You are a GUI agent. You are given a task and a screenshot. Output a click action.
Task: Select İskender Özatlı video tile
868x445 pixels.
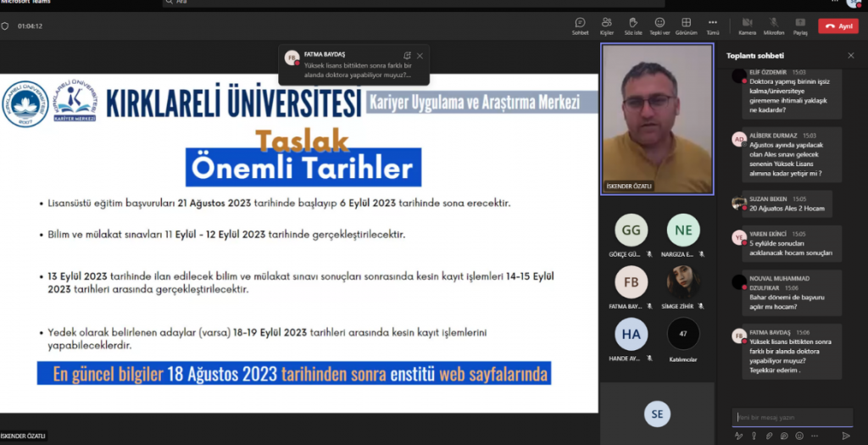pyautogui.click(x=657, y=119)
